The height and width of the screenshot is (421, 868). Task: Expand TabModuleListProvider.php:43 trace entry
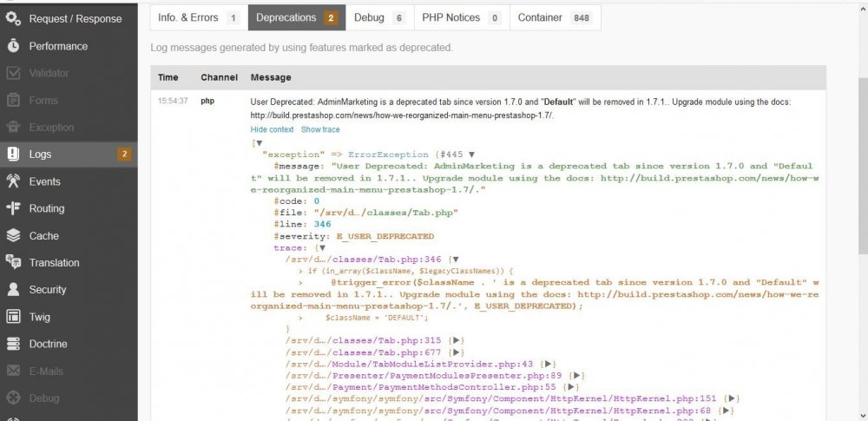(x=548, y=364)
